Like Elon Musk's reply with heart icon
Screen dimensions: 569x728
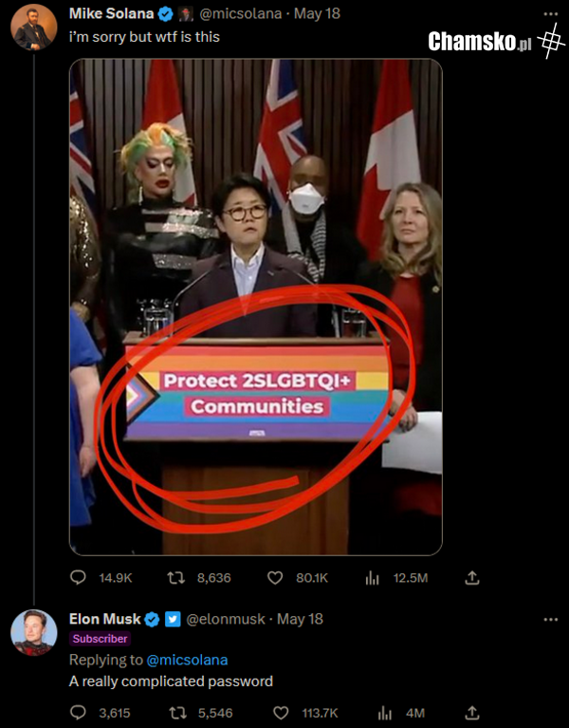click(282, 713)
